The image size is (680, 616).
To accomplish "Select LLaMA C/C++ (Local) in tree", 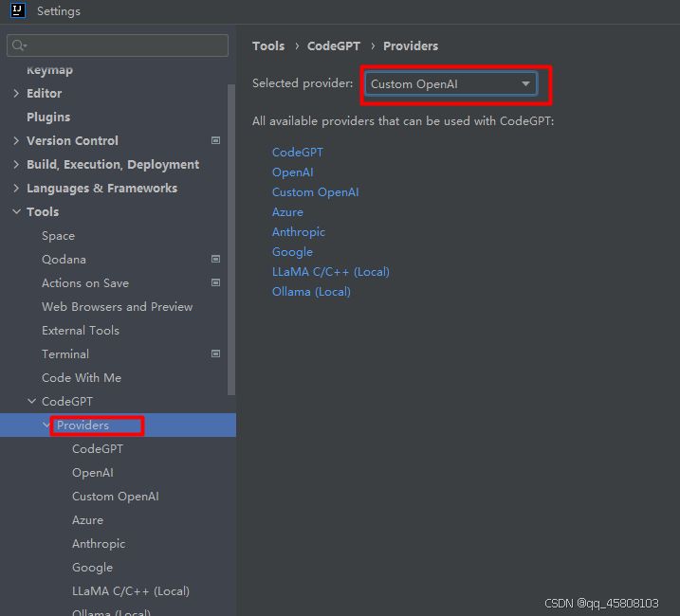I will pos(131,590).
